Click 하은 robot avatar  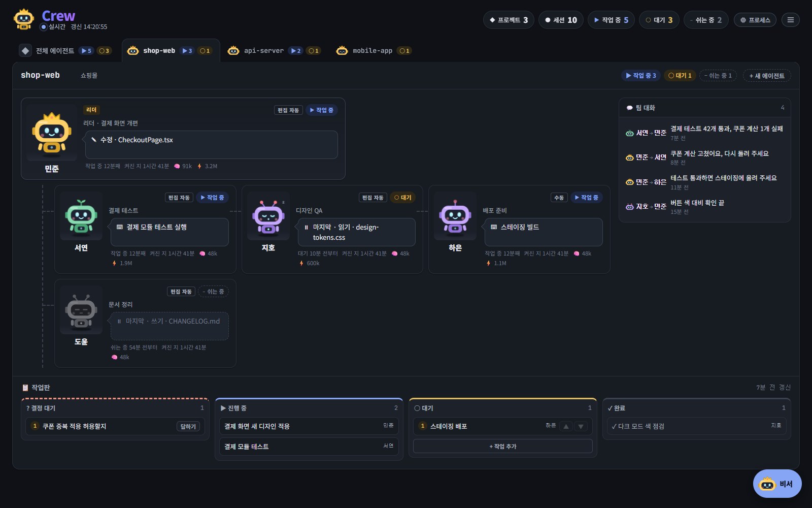(455, 216)
